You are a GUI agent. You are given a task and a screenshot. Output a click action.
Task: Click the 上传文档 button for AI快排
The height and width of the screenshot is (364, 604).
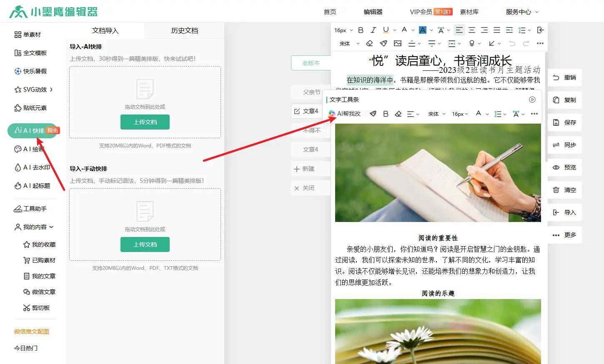145,122
